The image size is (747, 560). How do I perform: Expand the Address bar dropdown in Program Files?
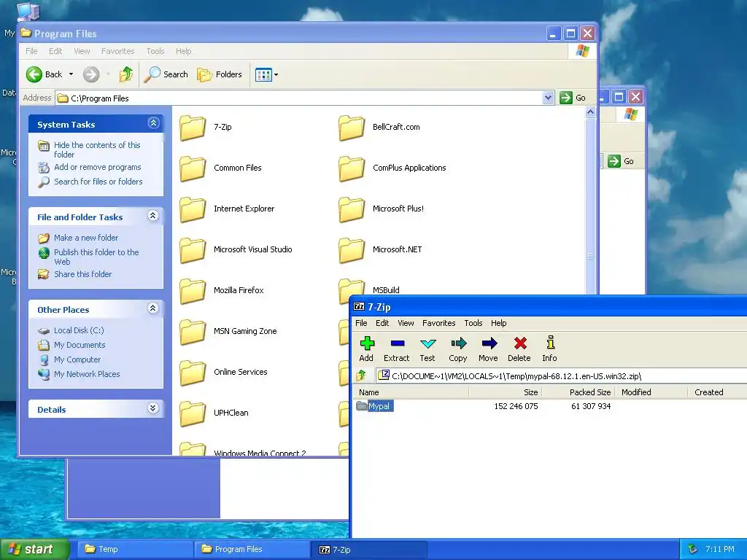pos(548,98)
